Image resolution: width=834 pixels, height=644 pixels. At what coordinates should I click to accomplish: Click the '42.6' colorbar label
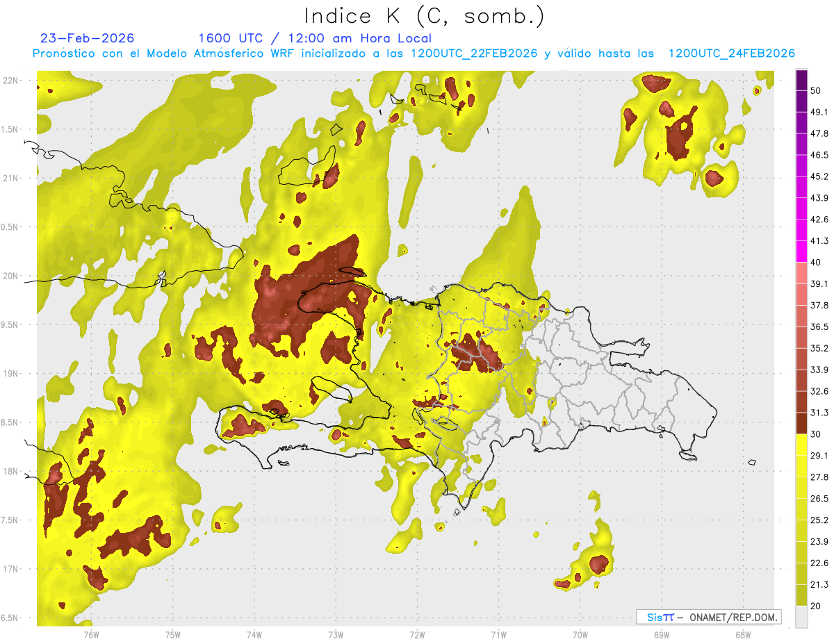[820, 220]
